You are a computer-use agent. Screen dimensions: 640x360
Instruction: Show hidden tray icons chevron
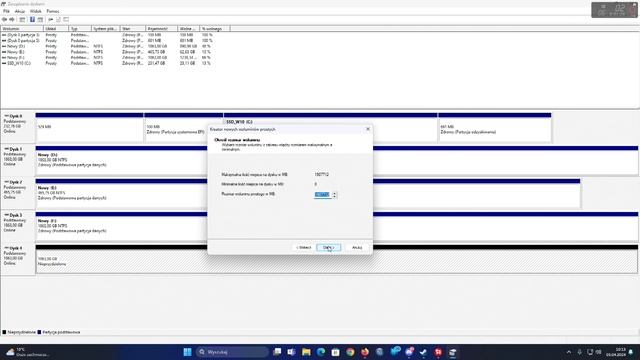click(x=569, y=352)
